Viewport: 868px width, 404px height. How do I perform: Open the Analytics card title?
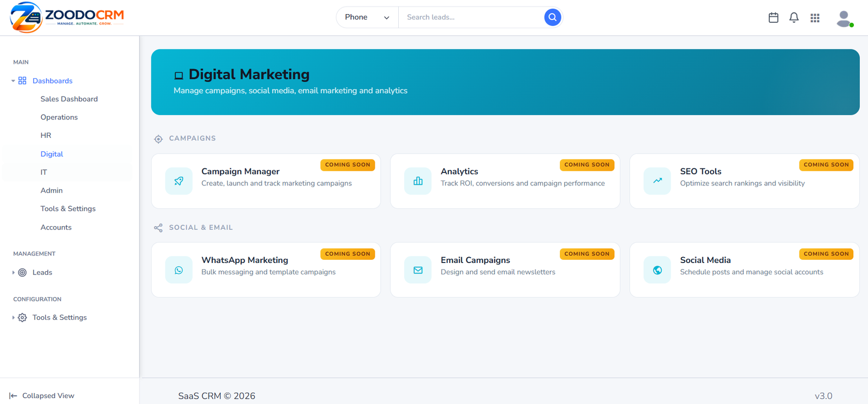point(459,171)
